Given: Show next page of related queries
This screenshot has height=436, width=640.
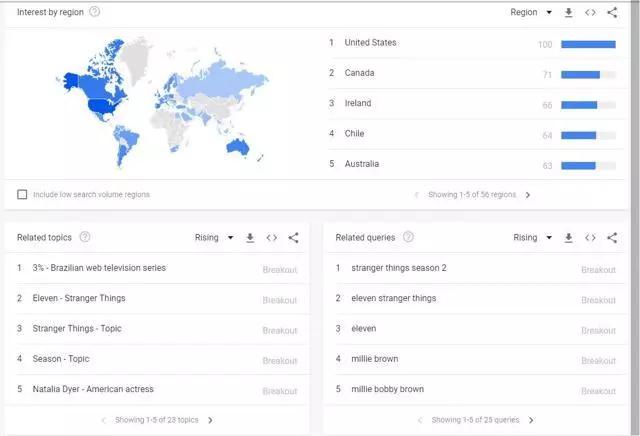Looking at the screenshot, I should [x=531, y=420].
